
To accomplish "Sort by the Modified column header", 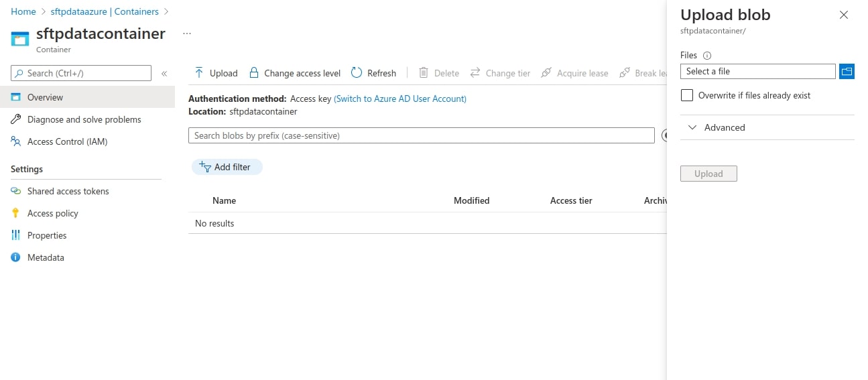I will point(471,200).
